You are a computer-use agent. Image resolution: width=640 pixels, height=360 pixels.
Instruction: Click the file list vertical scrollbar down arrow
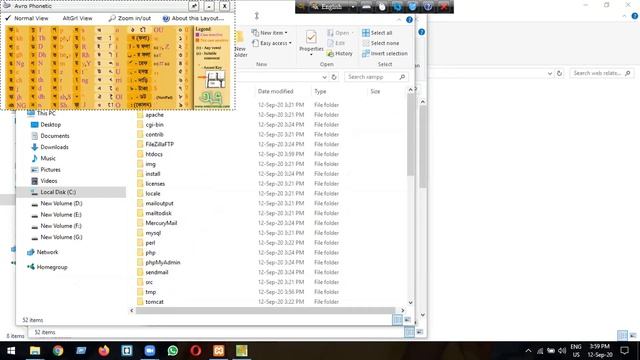(x=410, y=302)
